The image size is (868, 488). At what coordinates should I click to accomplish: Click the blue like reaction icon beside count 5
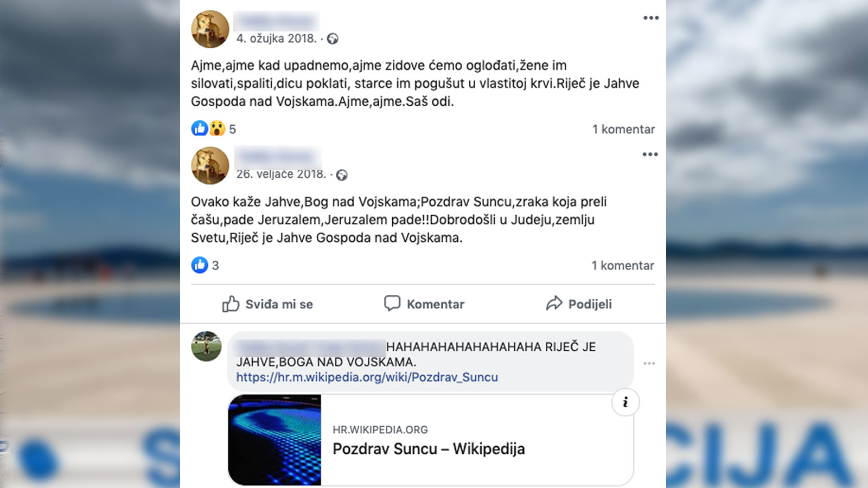(200, 129)
